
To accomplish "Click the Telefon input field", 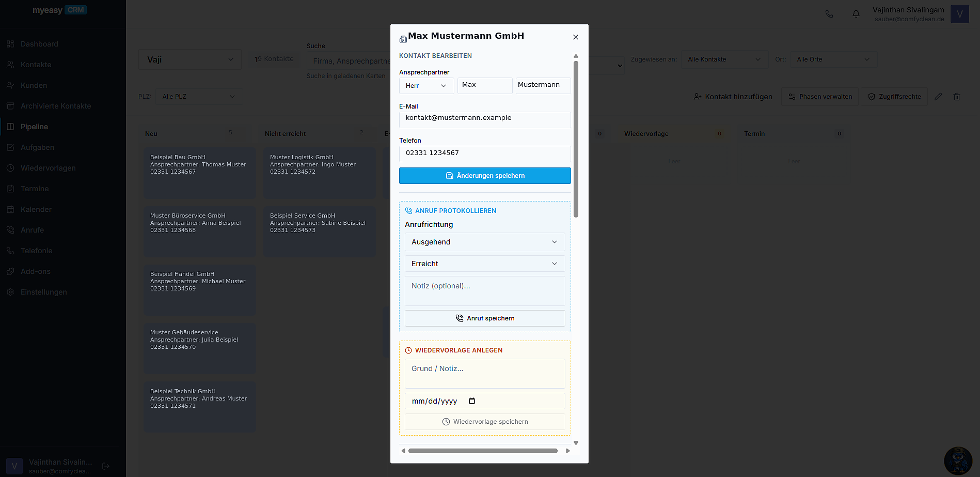I will pyautogui.click(x=485, y=154).
